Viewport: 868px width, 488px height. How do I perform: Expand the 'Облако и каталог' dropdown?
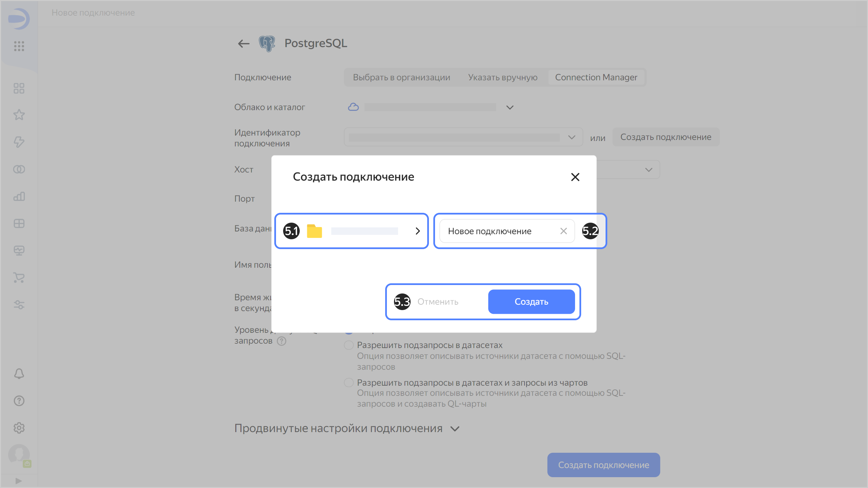tap(509, 107)
